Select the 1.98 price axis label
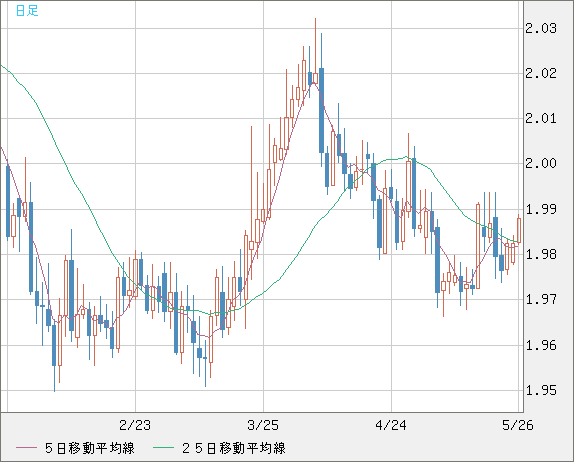The width and height of the screenshot is (574, 462). click(541, 254)
